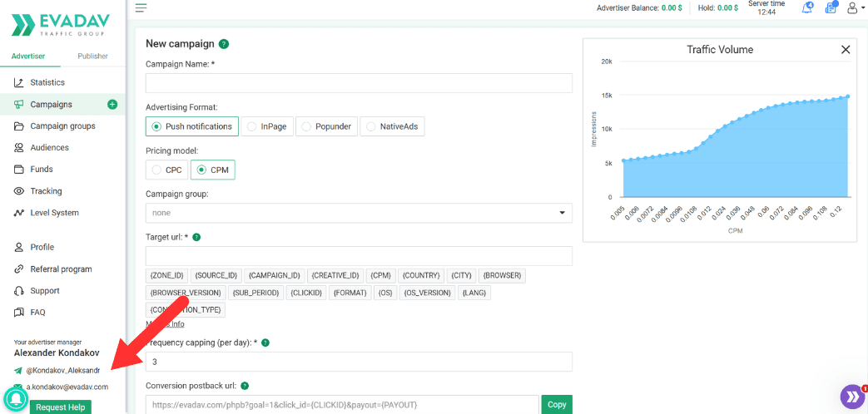Click the Support headset icon
Image resolution: width=868 pixels, height=414 pixels.
[19, 291]
